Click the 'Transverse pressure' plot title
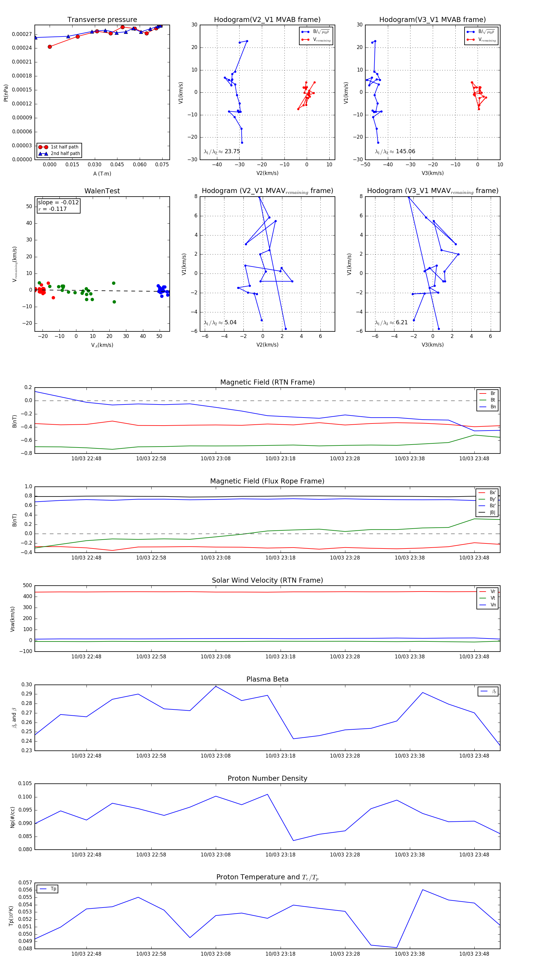Viewport: 535px width, 980px height. [x=102, y=20]
